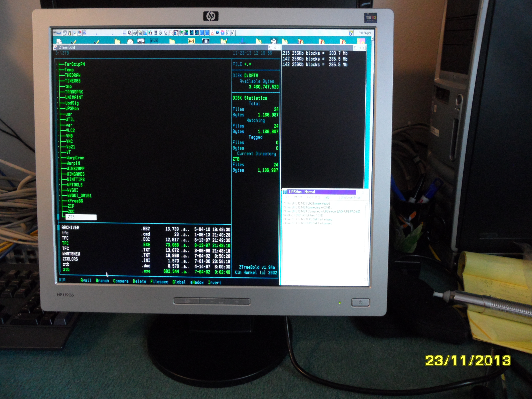Viewport: 532px width, 399px height.
Task: Click the Delete command in ZTree
Action: 140,281
